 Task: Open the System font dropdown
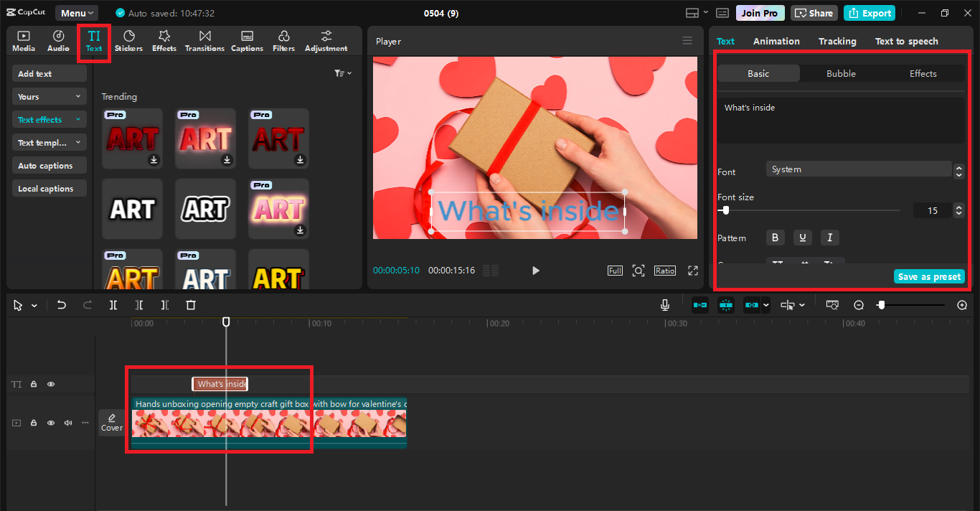pyautogui.click(x=859, y=169)
